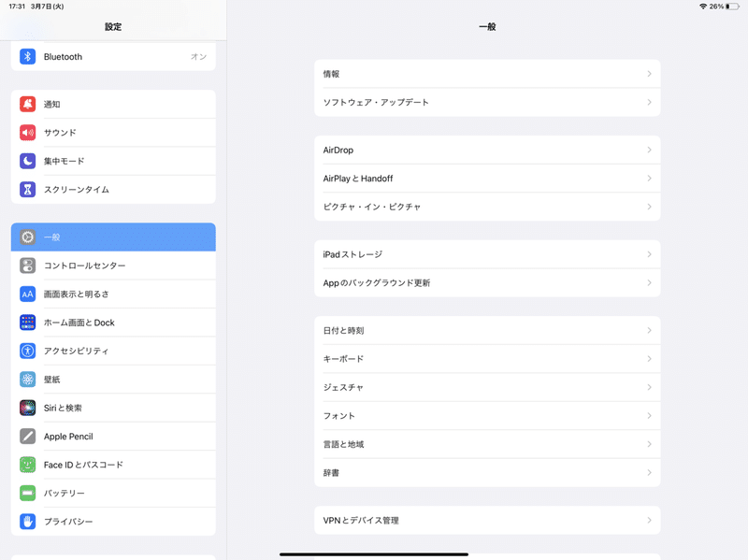Tap the コントロールセンター toggle icon
The height and width of the screenshot is (560, 748).
tap(28, 266)
